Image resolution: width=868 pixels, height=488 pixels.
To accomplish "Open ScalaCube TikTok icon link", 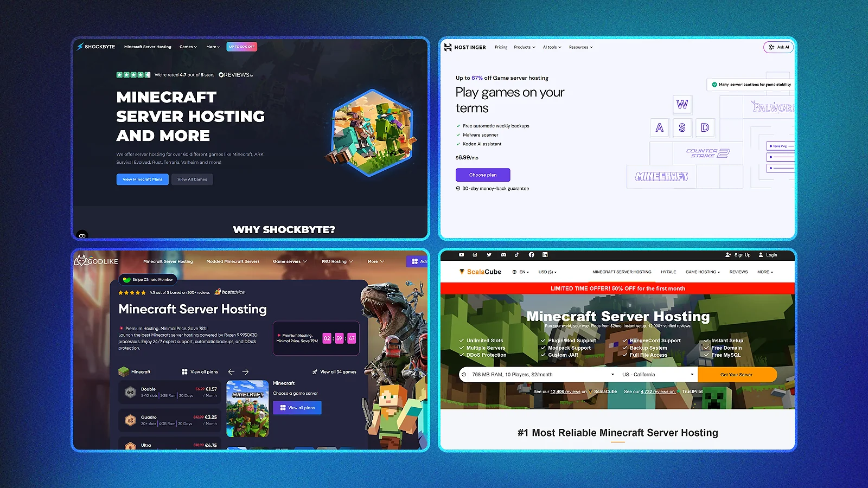I will (516, 255).
